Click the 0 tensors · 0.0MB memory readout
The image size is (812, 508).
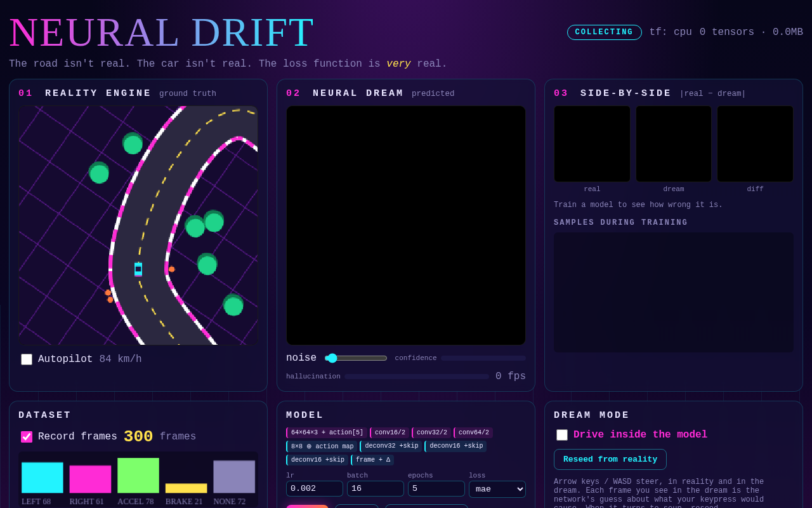pyautogui.click(x=751, y=32)
